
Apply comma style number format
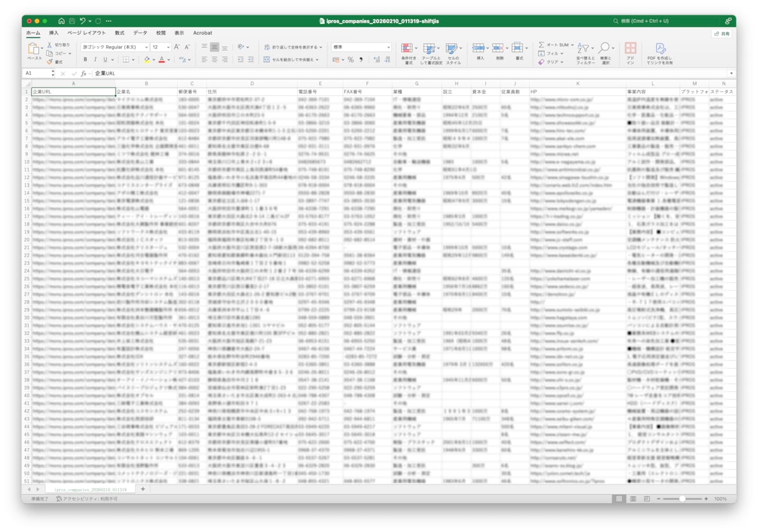coord(360,60)
